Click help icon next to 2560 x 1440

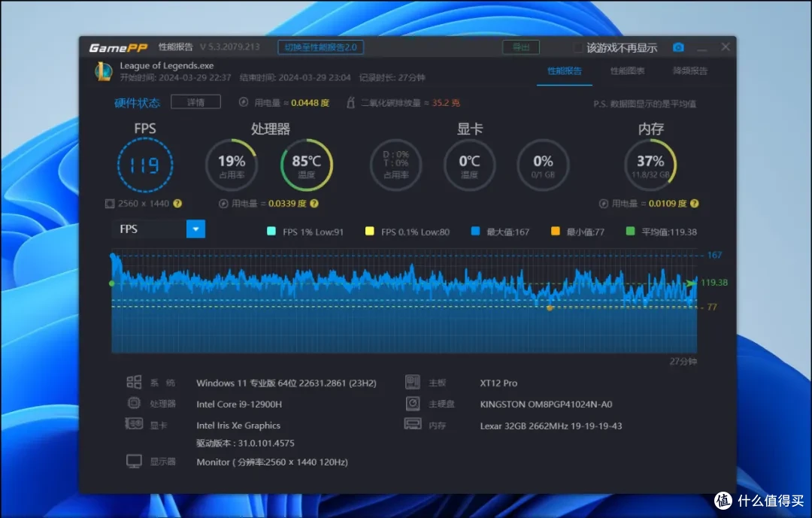[177, 204]
